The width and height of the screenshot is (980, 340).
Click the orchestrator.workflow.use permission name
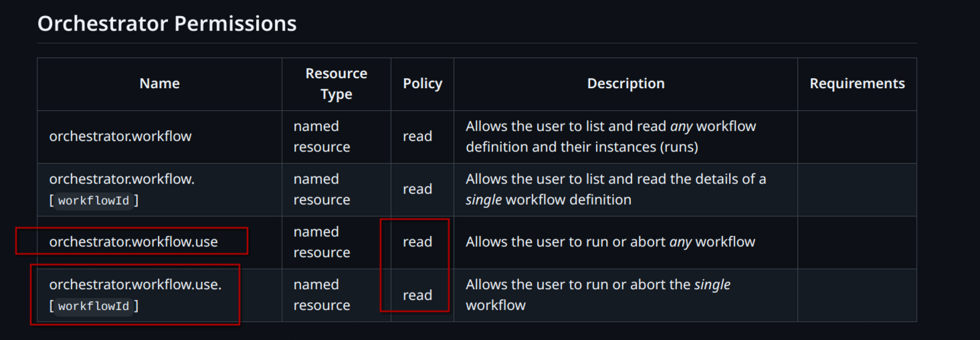click(134, 242)
